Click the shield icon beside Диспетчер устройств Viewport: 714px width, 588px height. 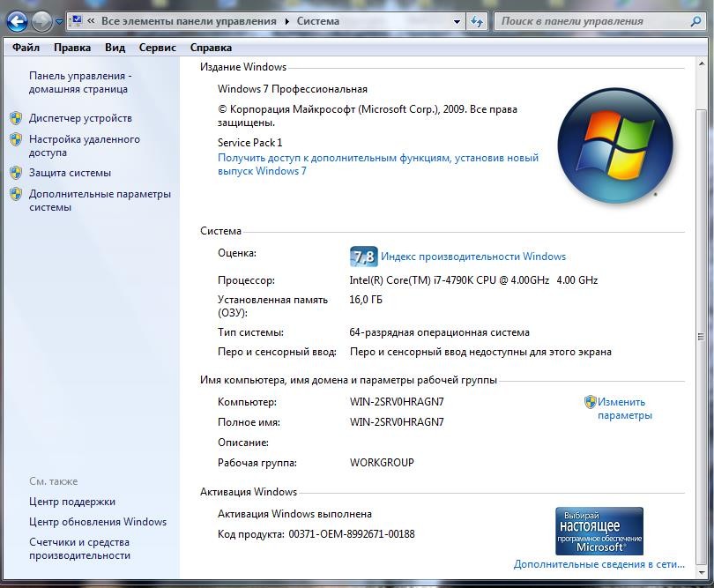click(15, 118)
